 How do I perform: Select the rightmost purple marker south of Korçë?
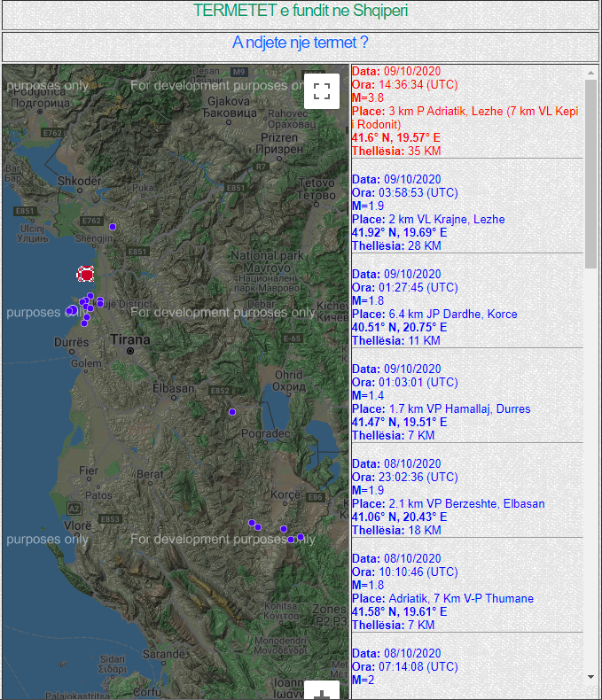[301, 537]
